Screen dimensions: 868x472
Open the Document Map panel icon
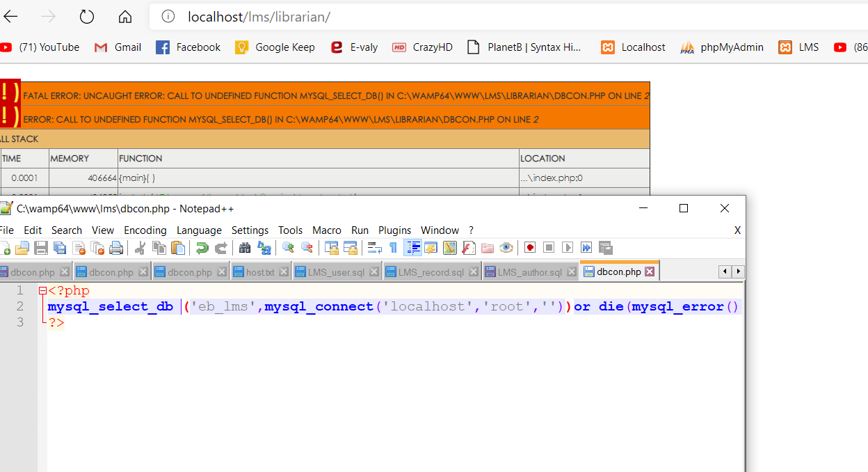coord(451,247)
